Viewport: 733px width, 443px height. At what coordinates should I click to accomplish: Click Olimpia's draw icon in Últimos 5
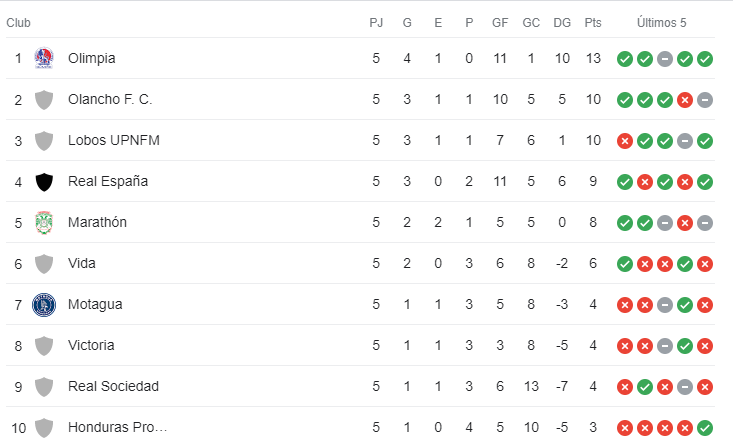click(665, 59)
